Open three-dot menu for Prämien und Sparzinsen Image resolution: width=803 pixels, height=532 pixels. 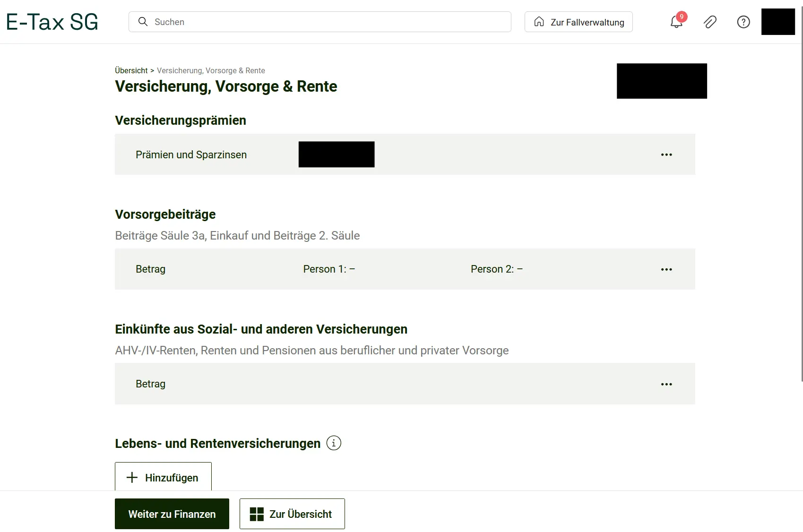coord(666,155)
